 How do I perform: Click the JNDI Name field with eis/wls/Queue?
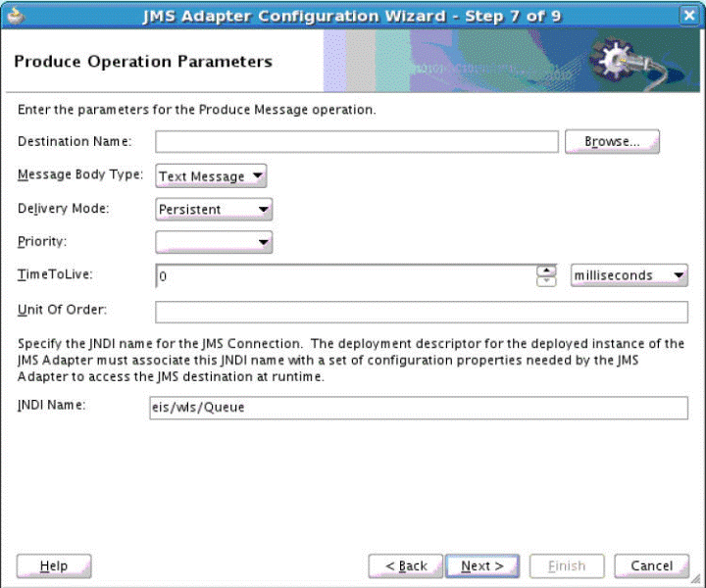419,408
